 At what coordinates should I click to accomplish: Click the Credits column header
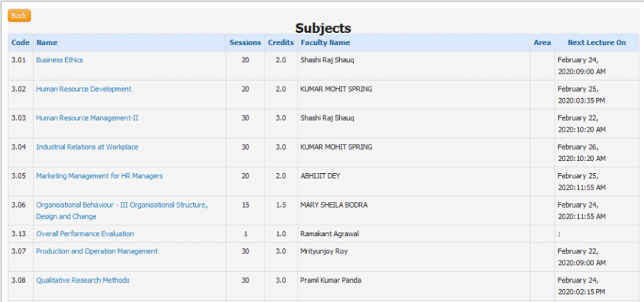(281, 43)
